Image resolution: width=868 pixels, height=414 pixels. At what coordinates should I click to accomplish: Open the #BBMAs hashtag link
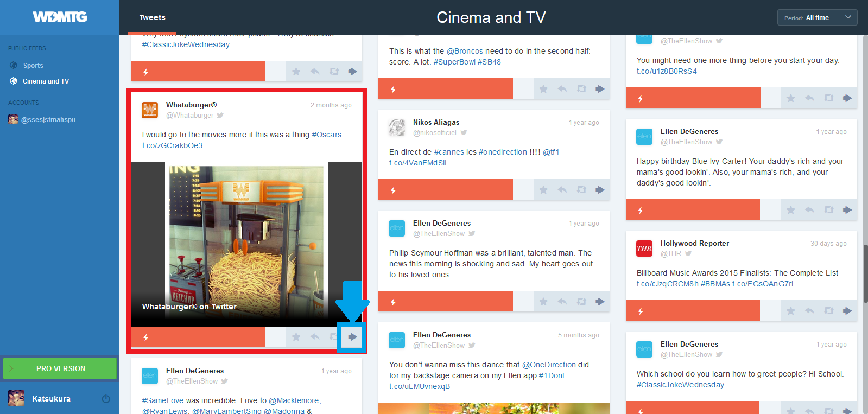pyautogui.click(x=715, y=284)
